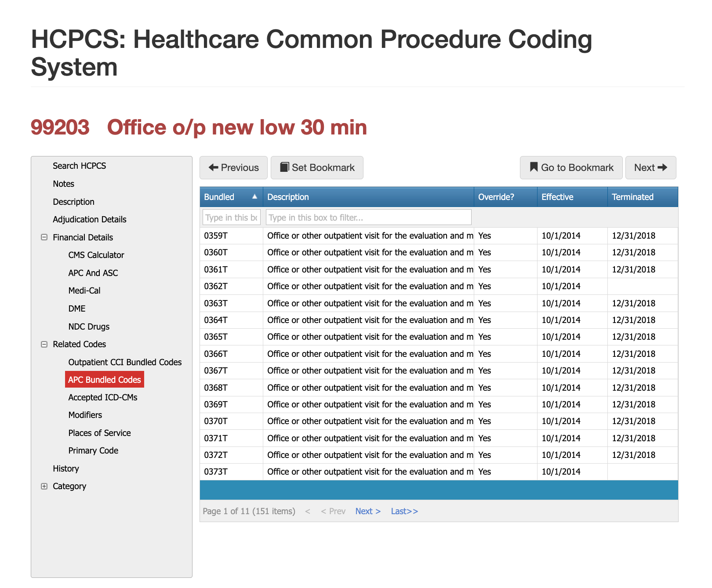
Task: Open the CMS Calculator
Action: click(96, 255)
